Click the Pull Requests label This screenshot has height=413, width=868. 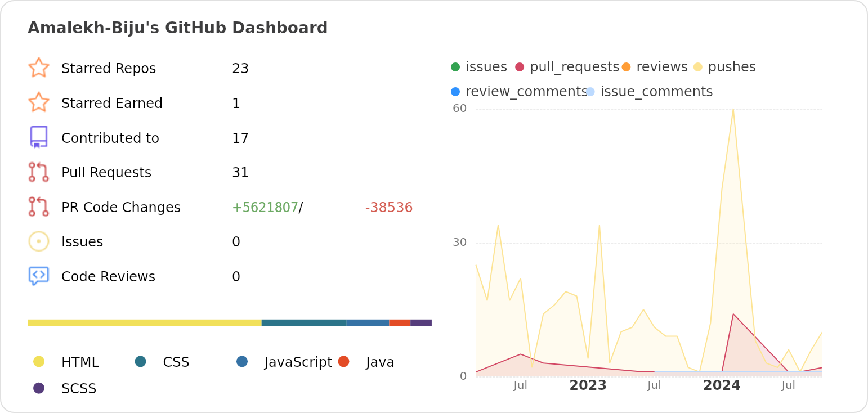coord(106,173)
